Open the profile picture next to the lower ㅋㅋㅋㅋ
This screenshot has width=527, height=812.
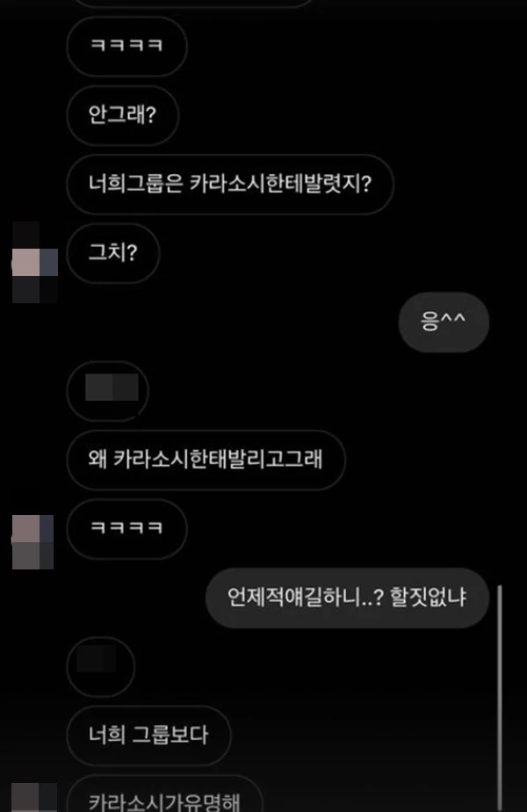click(x=32, y=541)
